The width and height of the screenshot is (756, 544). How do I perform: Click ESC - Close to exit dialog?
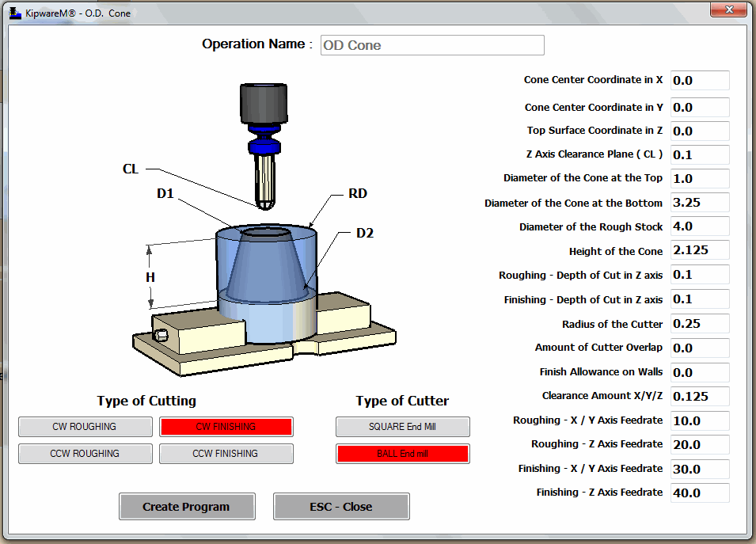pyautogui.click(x=341, y=506)
